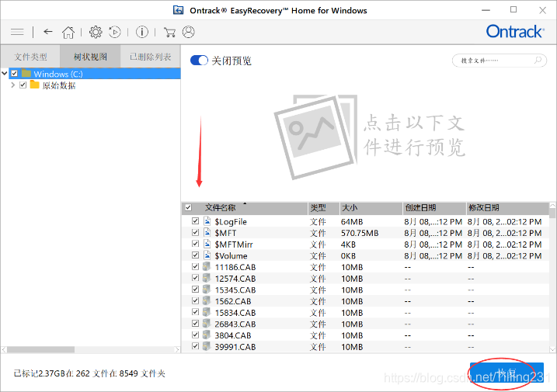
Task: Click the resume recovery icon
Action: [x=114, y=32]
